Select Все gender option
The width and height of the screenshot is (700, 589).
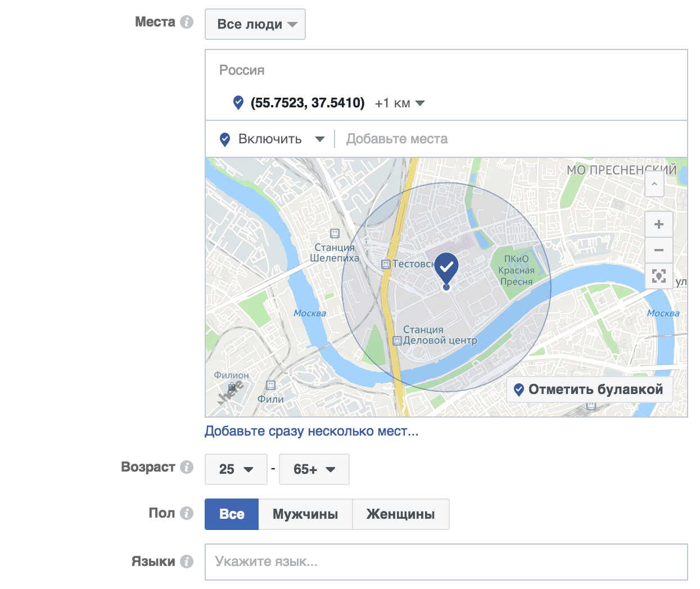pos(232,514)
